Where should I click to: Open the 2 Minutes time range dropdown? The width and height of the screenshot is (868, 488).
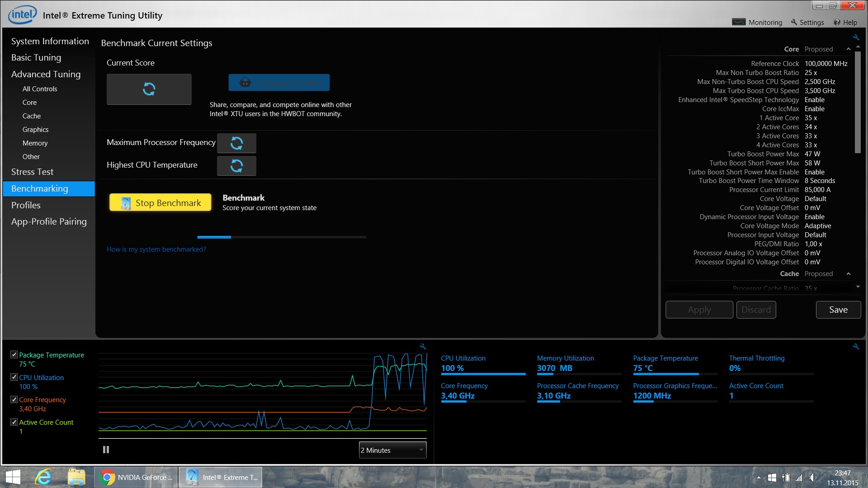click(392, 450)
